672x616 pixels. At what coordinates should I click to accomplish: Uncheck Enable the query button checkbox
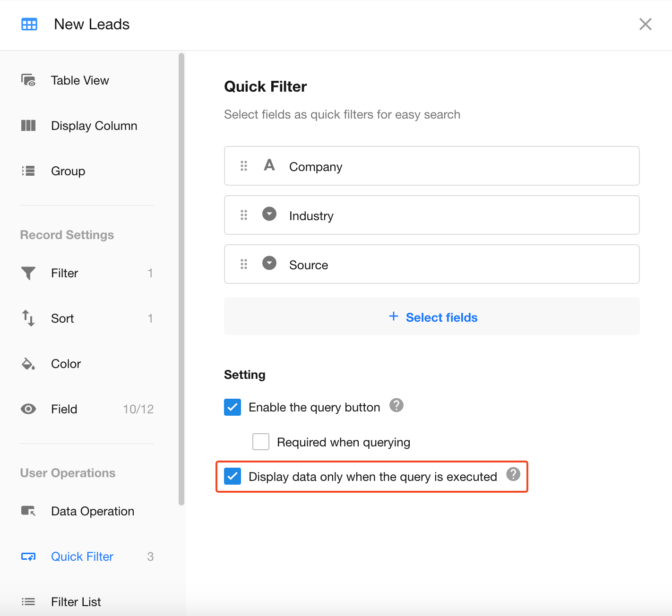point(233,407)
